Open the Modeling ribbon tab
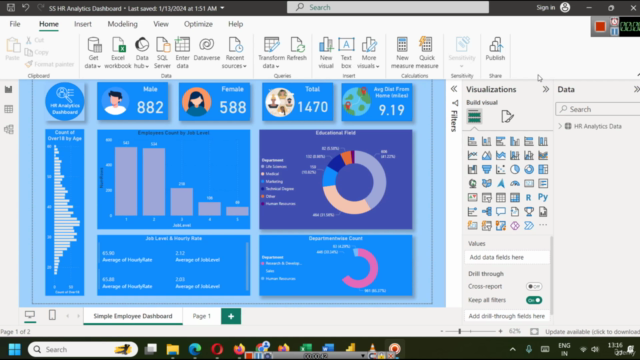Screen dimensions: 640x360 point(122,24)
